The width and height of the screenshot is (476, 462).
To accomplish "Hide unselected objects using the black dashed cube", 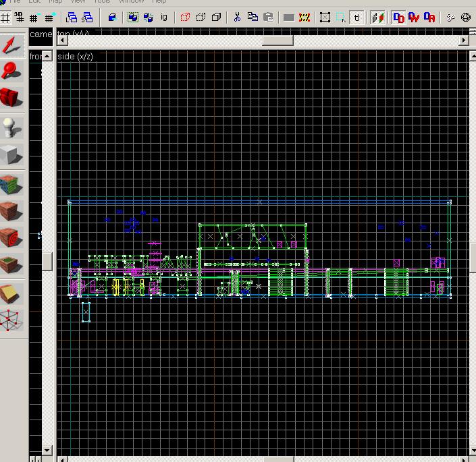I will 201,18.
